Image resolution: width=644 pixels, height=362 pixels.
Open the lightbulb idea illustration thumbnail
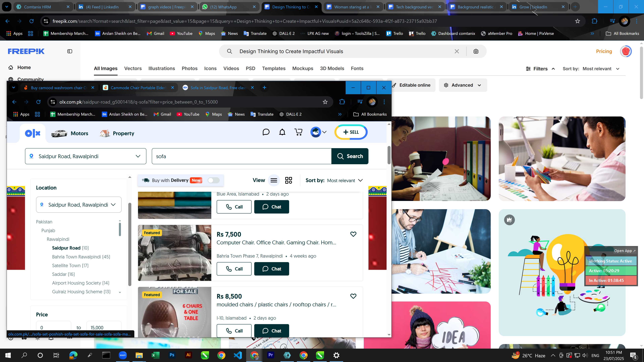[x=562, y=272]
